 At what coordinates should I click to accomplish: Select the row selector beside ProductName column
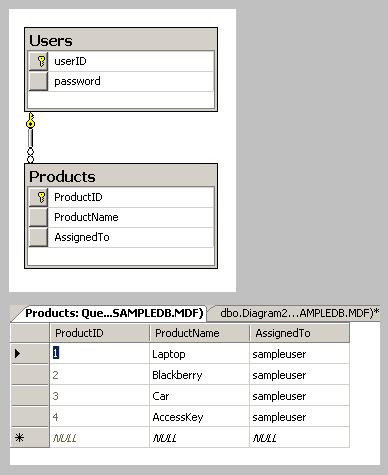pyautogui.click(x=38, y=217)
